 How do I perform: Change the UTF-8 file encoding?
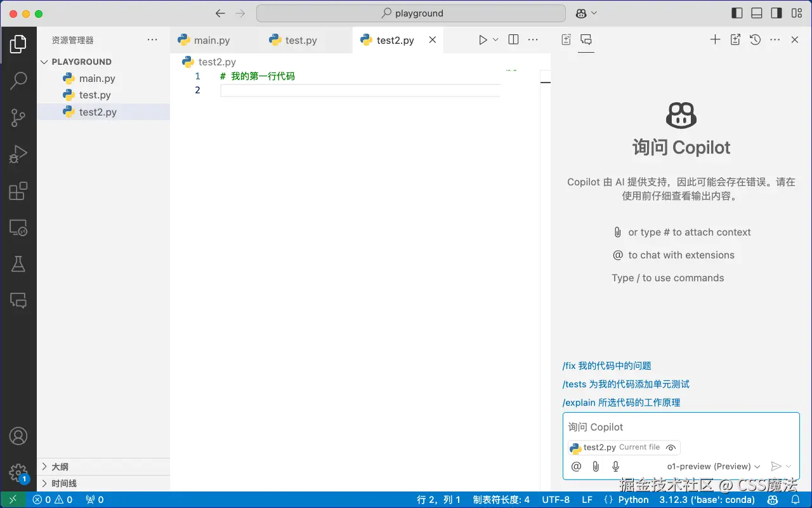pos(556,500)
